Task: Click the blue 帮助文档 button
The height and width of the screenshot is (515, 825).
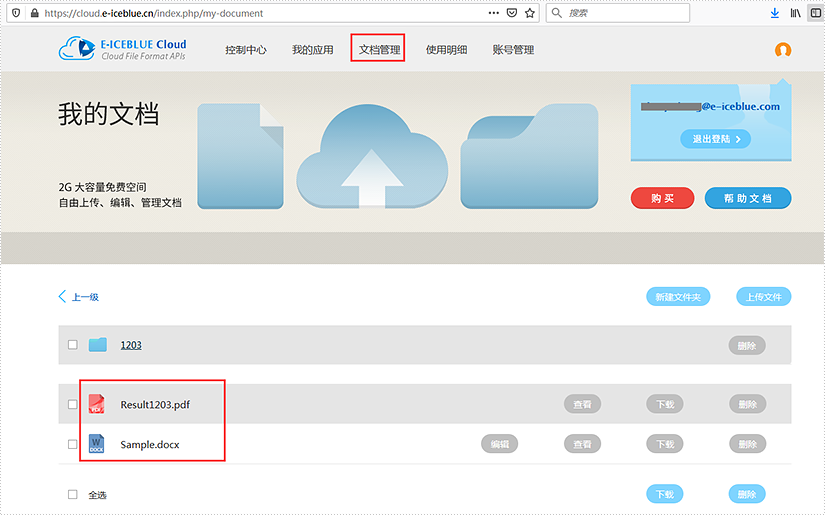Action: coord(748,198)
